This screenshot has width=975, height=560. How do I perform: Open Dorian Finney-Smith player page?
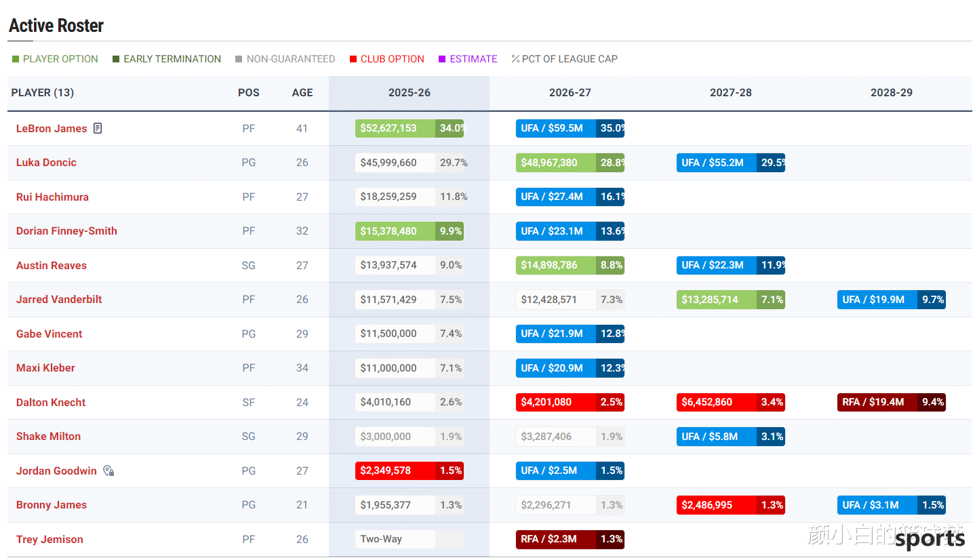point(66,231)
